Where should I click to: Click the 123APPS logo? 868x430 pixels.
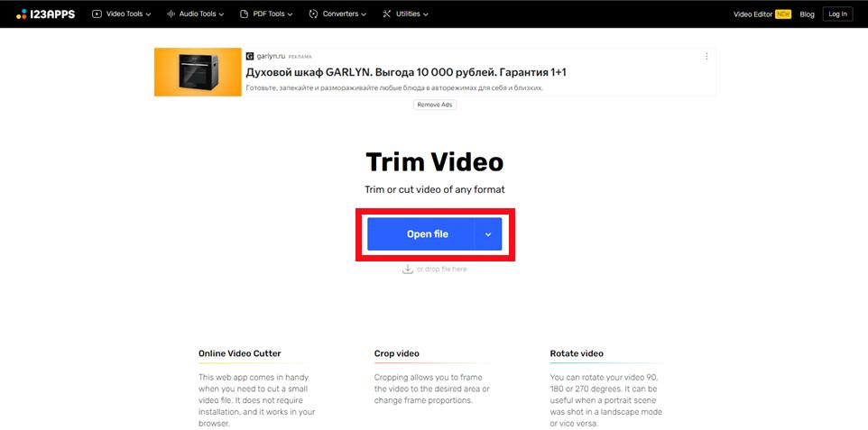(46, 14)
